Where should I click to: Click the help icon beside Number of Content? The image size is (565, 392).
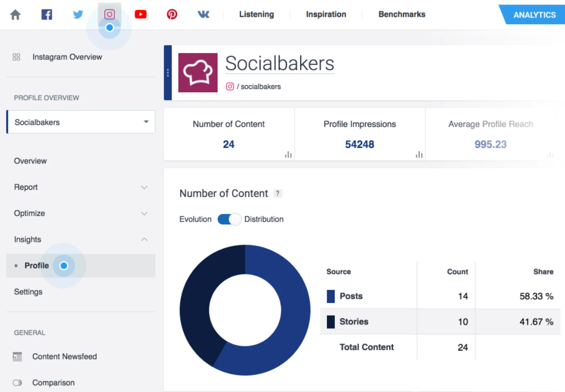(278, 194)
